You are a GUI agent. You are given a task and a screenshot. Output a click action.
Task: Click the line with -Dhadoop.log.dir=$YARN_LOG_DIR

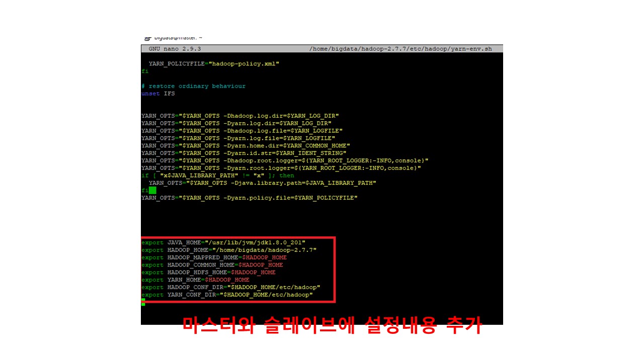[x=240, y=116]
